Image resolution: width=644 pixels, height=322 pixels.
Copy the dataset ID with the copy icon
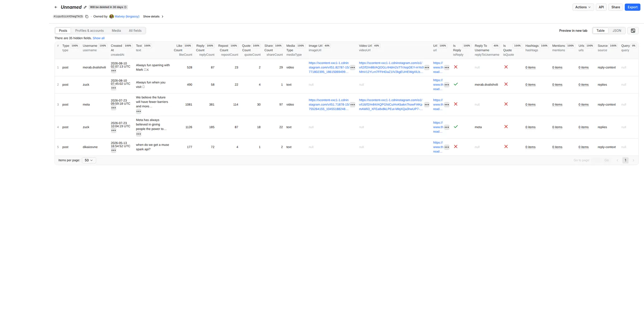[87, 16]
